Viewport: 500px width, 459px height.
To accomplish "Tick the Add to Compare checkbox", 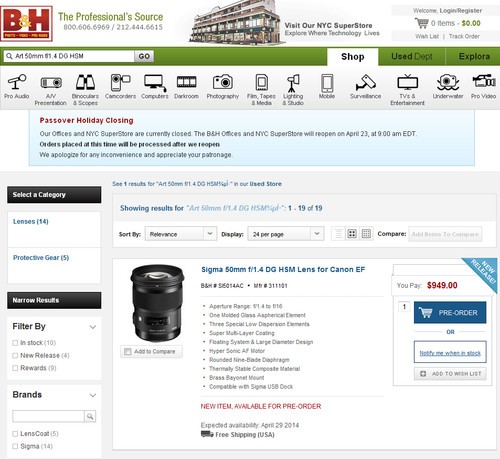I will click(x=128, y=351).
